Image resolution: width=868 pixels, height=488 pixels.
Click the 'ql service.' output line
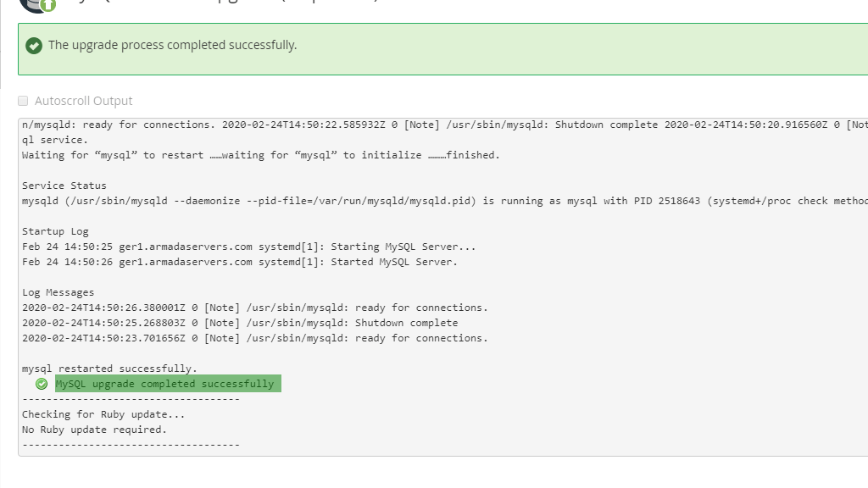click(x=55, y=140)
